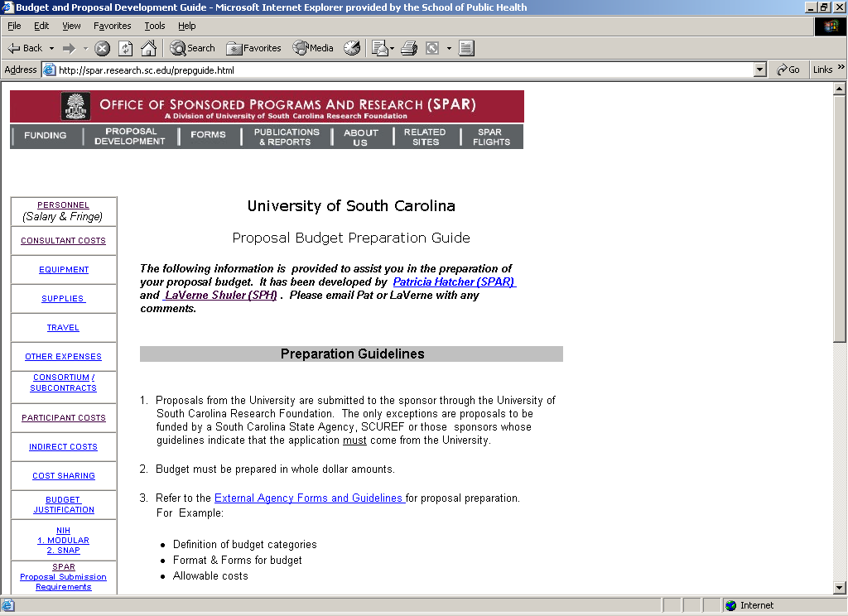This screenshot has height=616, width=848.
Task: Expand the Mail button dropdown arrow
Action: 392,49
